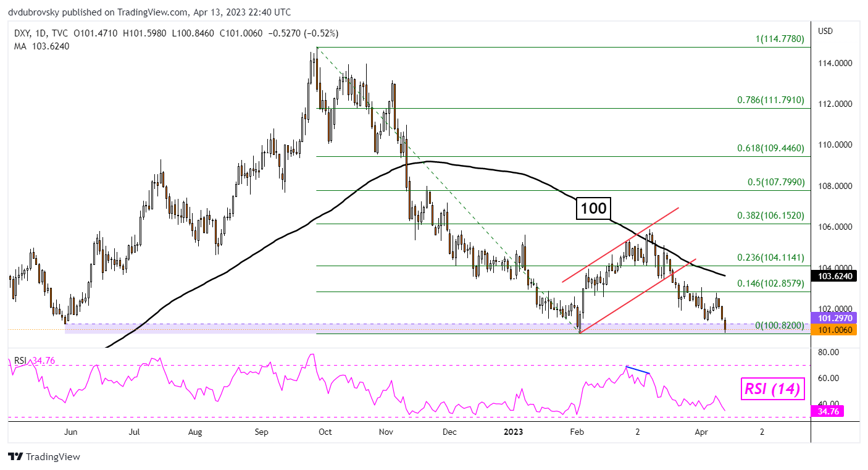Click the USD currency label on price axis
The width and height of the screenshot is (868, 470).
point(825,31)
